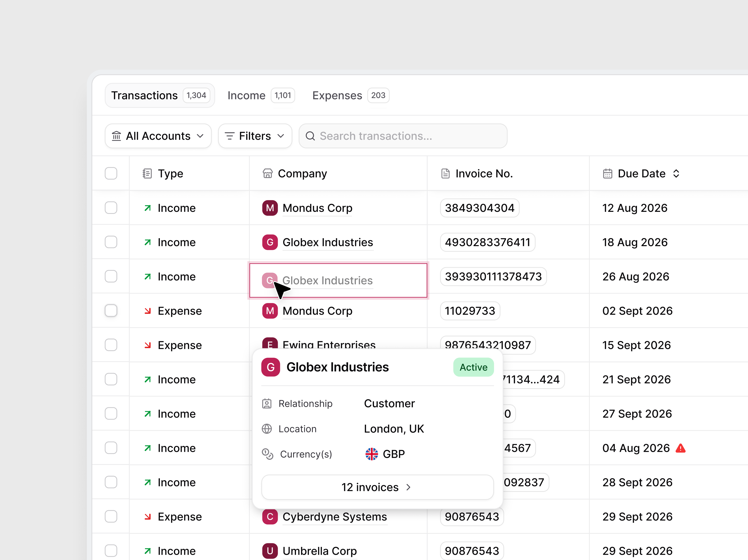Click the Location globe icon in popup
748x560 pixels.
[x=267, y=429]
